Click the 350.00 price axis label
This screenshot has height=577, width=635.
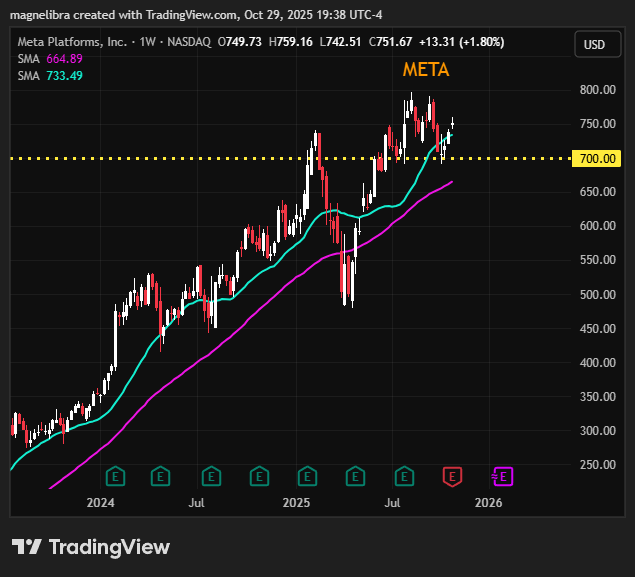point(597,396)
